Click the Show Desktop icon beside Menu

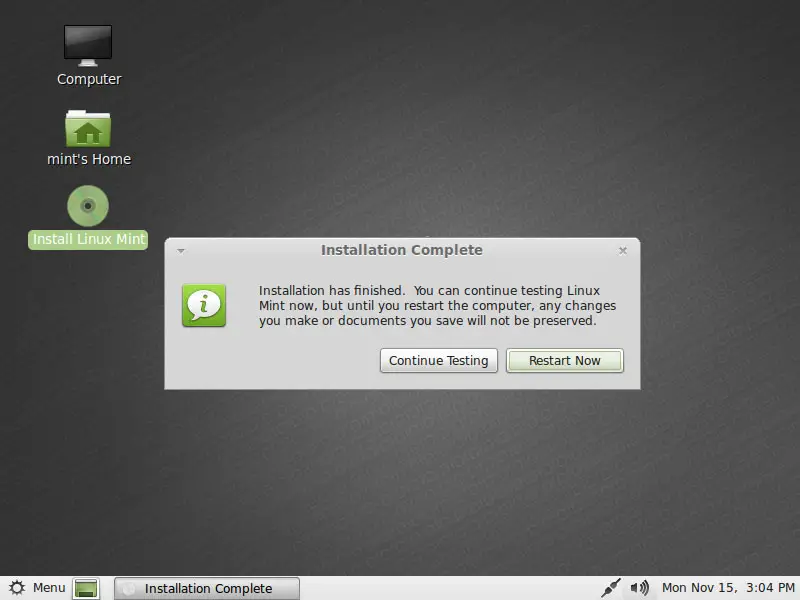tap(86, 588)
